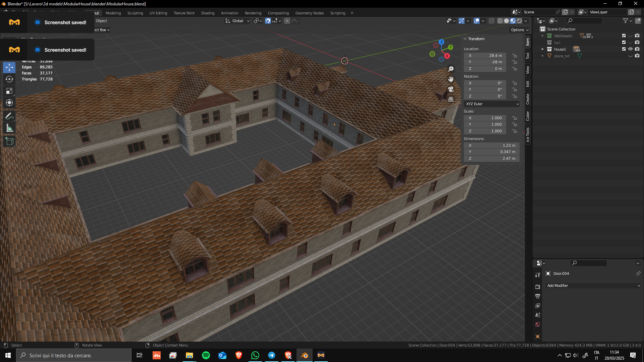Image resolution: width=644 pixels, height=362 pixels.
Task: Select solid viewport shading
Action: [x=506, y=21]
